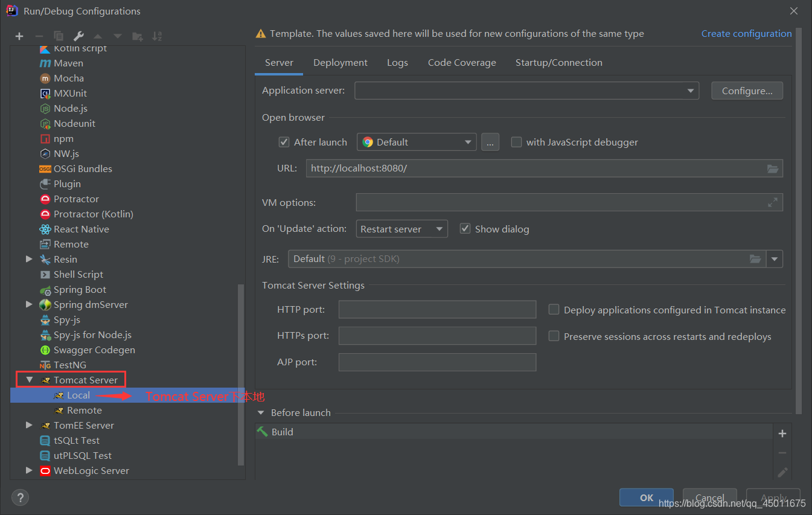Viewport: 812px width, 515px height.
Task: Enable Preserve sessions across restarts and redeploys
Action: (554, 336)
